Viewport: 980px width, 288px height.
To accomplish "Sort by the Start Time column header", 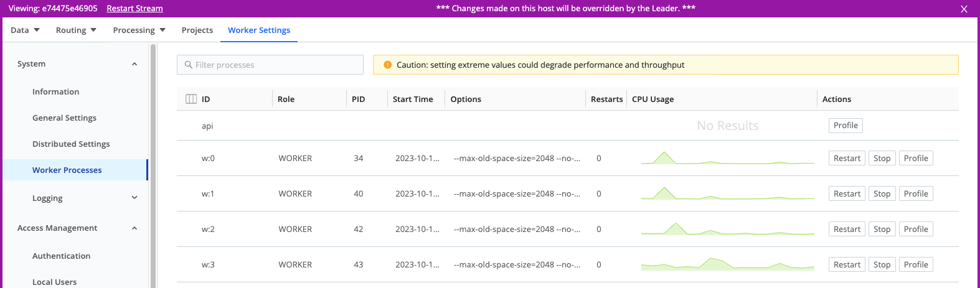I will (413, 99).
